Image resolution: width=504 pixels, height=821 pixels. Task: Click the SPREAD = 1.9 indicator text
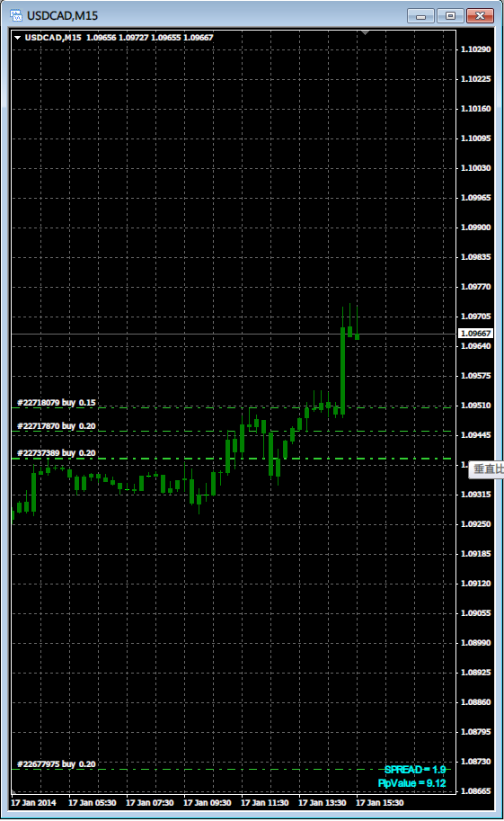(415, 769)
